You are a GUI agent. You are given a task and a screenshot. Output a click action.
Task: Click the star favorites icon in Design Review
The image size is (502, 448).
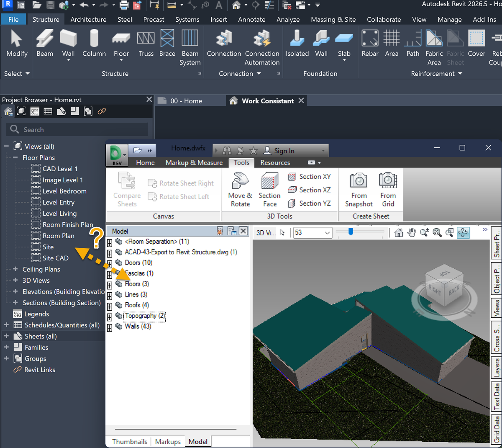click(253, 151)
